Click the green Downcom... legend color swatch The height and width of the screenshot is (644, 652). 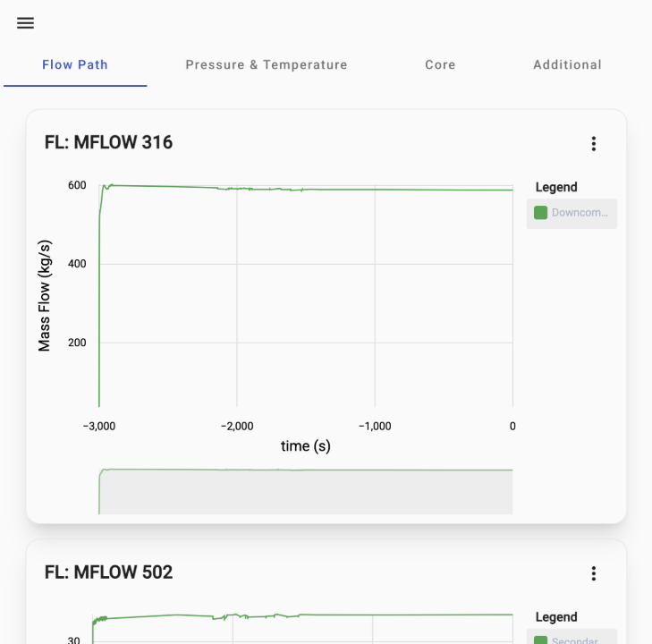[540, 213]
